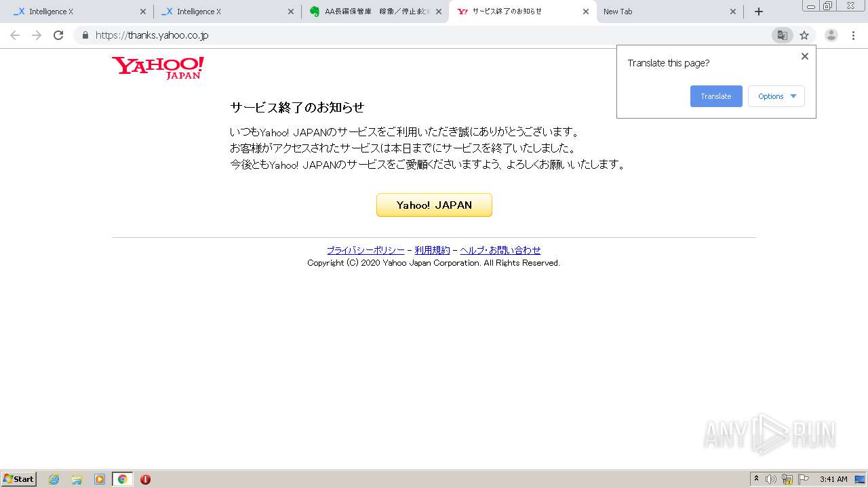Viewport: 868px width, 488px height.
Task: Open the Windows Start menu
Action: click(x=19, y=479)
